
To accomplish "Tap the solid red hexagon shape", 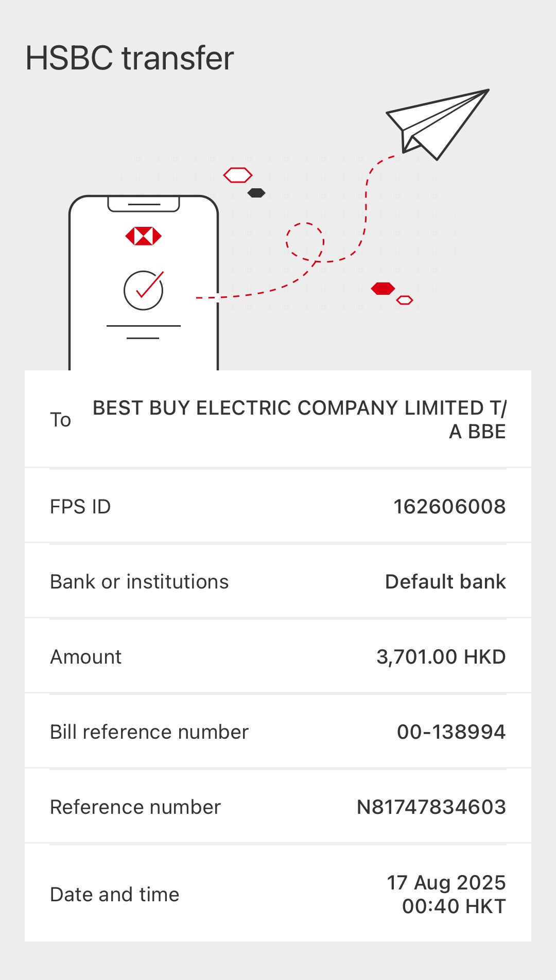I will pos(383,289).
